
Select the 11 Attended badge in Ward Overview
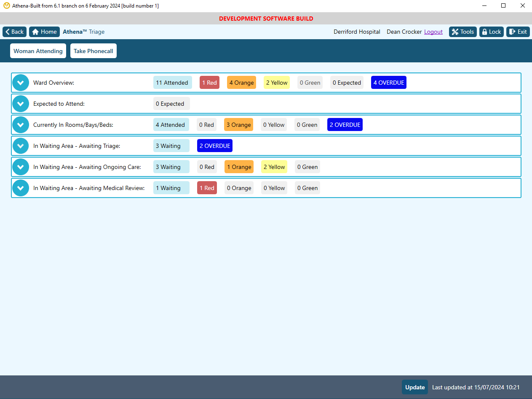coord(173,83)
